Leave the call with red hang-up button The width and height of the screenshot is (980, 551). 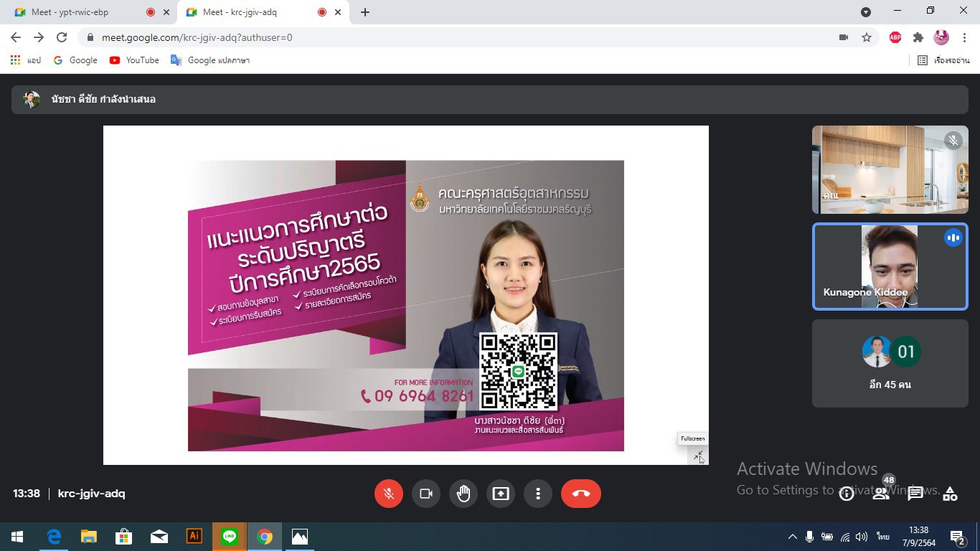click(x=580, y=494)
